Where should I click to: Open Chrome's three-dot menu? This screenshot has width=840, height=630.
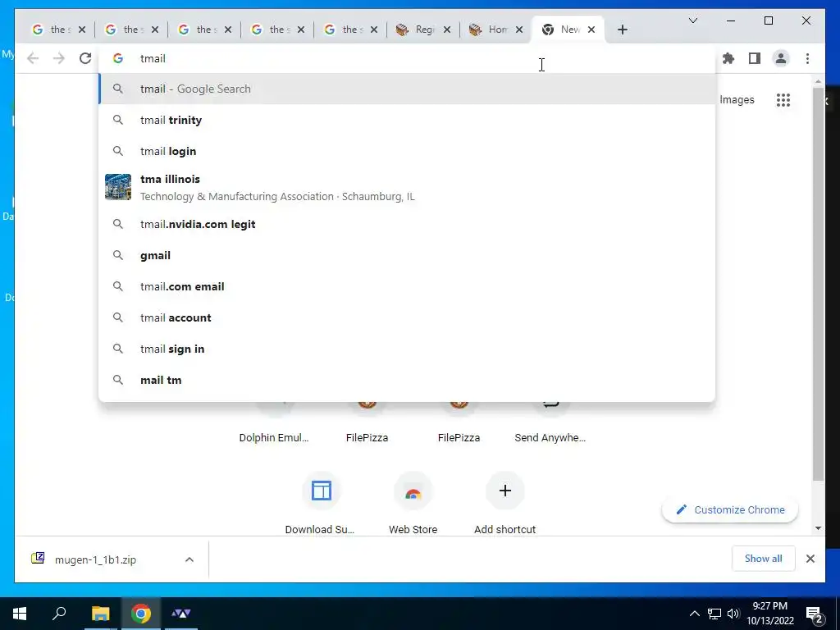coord(807,58)
